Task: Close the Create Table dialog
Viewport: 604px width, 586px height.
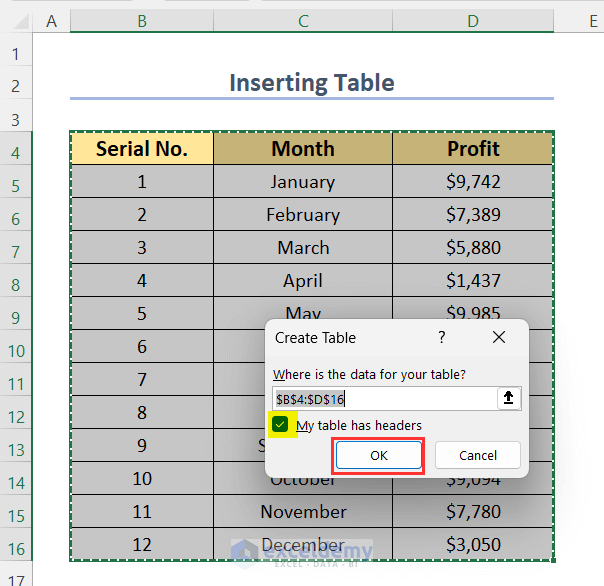Action: click(499, 338)
